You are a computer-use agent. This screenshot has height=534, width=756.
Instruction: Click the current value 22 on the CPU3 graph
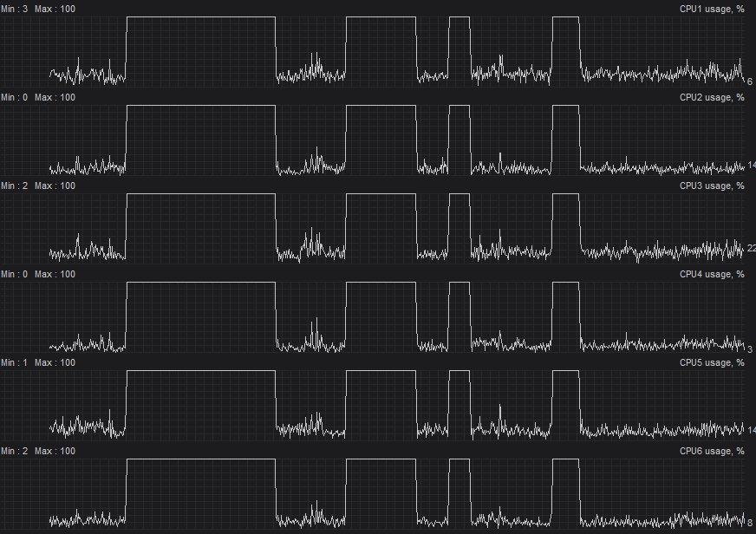751,248
